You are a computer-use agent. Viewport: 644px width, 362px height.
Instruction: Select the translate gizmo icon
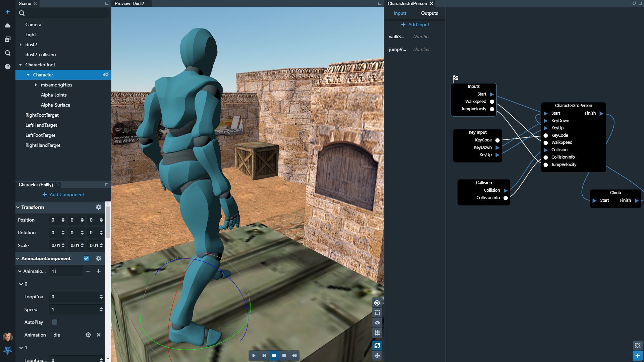pyautogui.click(x=377, y=355)
